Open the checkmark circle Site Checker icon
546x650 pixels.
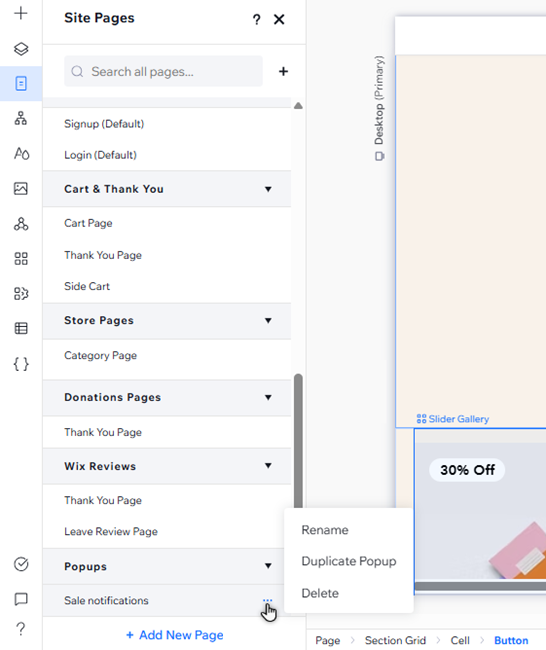pyautogui.click(x=21, y=564)
